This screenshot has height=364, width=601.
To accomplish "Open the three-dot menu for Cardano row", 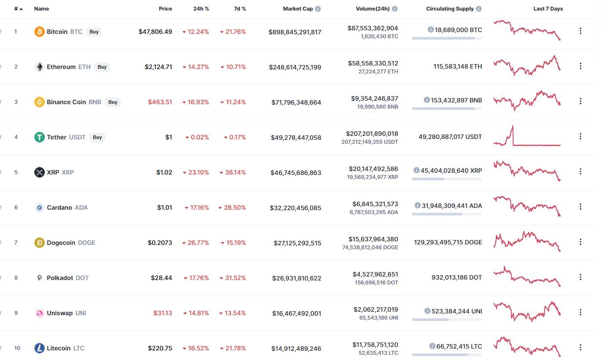I will [x=580, y=207].
